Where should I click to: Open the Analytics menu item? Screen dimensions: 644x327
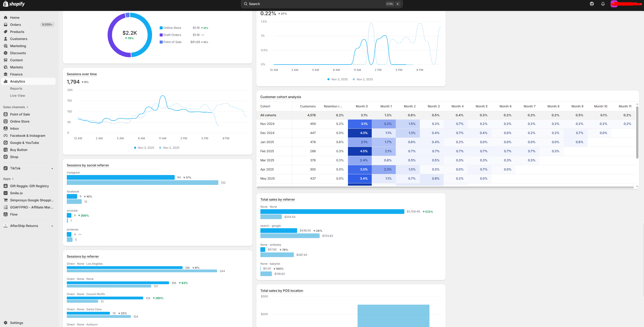tap(28, 81)
